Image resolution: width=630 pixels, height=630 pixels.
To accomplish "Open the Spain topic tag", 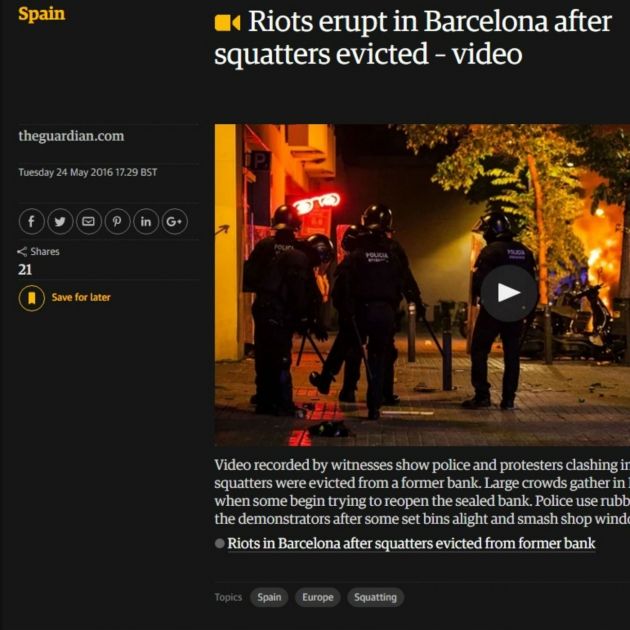I will point(269,597).
